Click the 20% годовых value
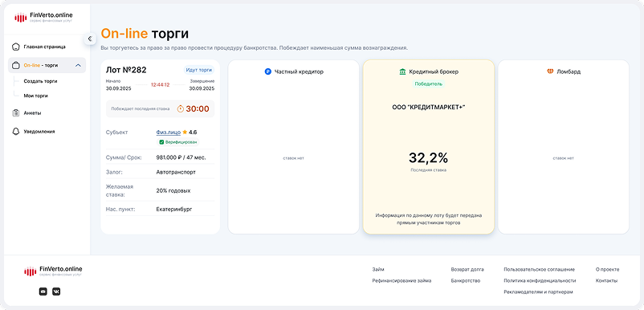Viewport: 644px width, 310px height. tap(173, 191)
